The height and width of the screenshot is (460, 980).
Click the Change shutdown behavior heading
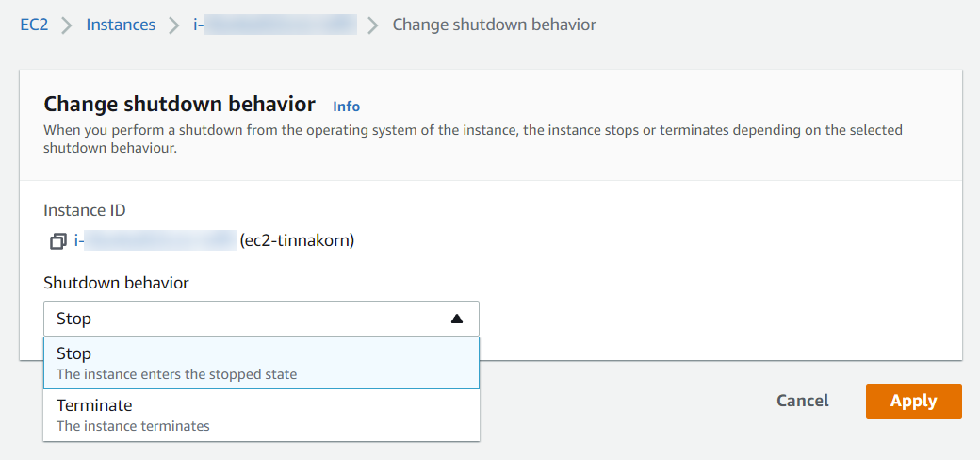(179, 105)
